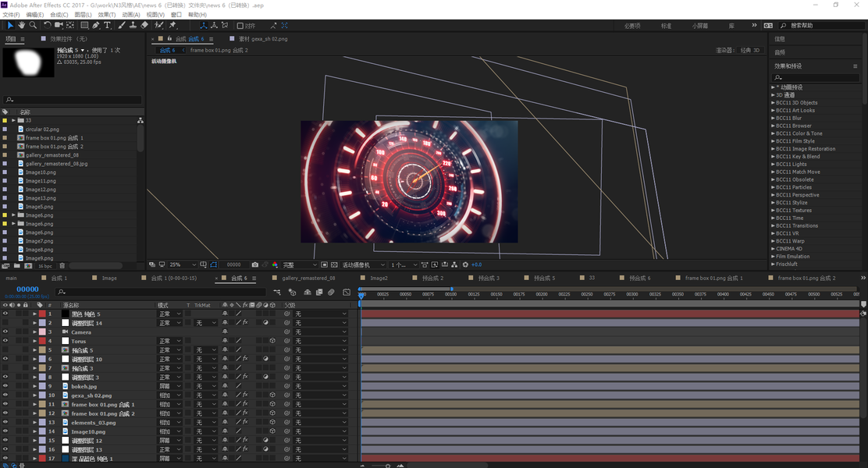The image size is (868, 468).
Task: Open the 信息 panel header
Action: point(780,39)
